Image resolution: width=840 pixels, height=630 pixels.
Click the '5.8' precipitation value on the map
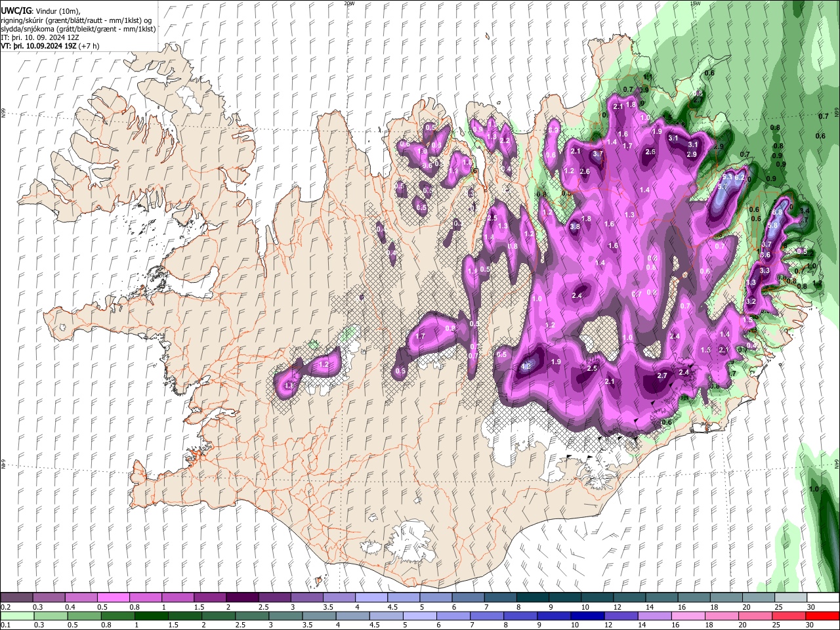(772, 226)
